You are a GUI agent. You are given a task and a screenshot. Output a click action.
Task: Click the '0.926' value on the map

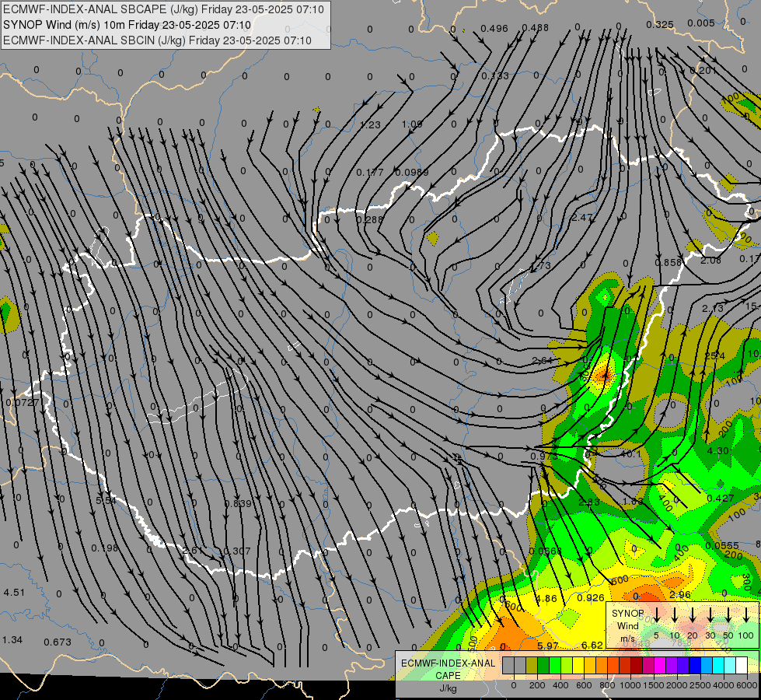591,598
